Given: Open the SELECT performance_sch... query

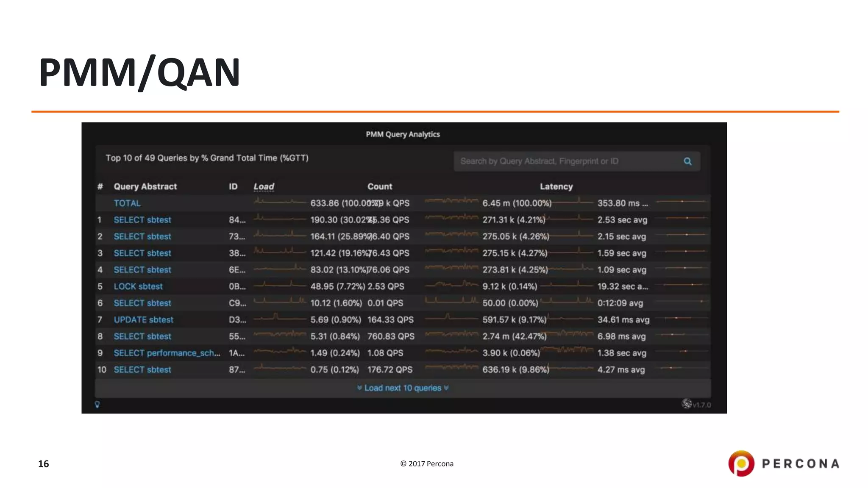Looking at the screenshot, I should pos(167,353).
